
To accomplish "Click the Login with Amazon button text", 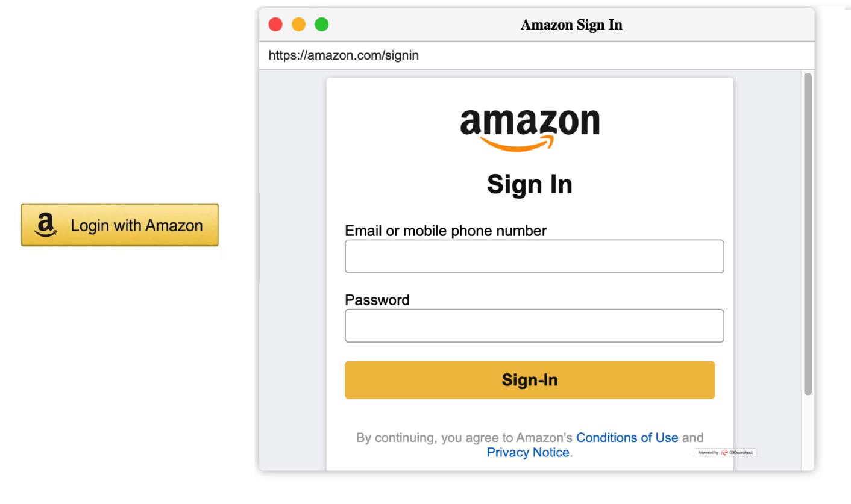I will pyautogui.click(x=136, y=226).
